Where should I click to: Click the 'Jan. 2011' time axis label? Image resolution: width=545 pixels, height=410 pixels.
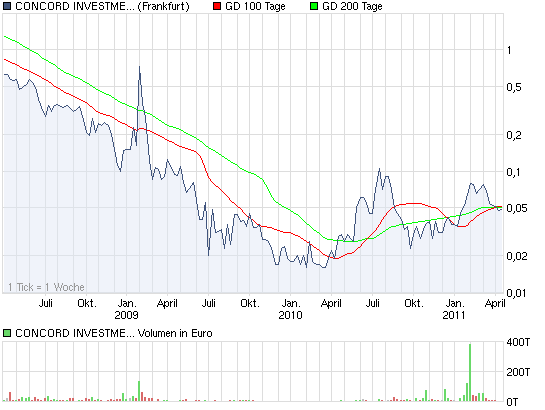click(454, 309)
